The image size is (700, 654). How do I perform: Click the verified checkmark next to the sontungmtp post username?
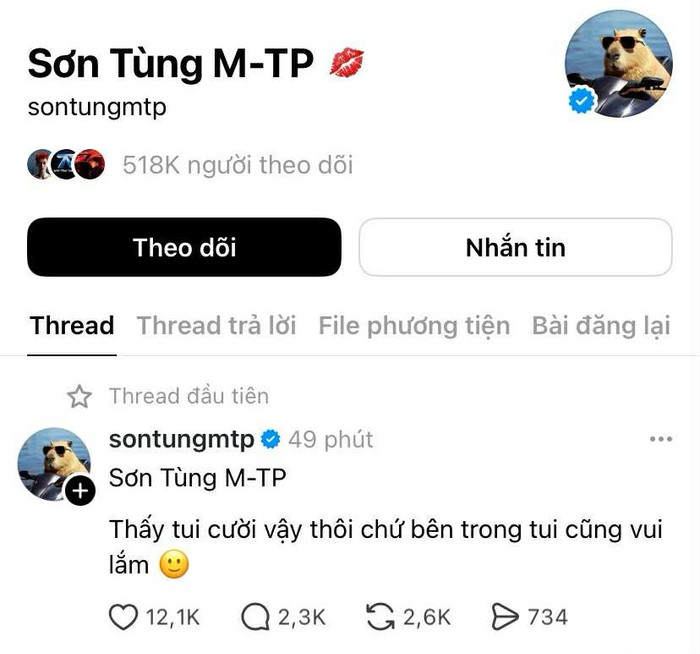click(271, 439)
